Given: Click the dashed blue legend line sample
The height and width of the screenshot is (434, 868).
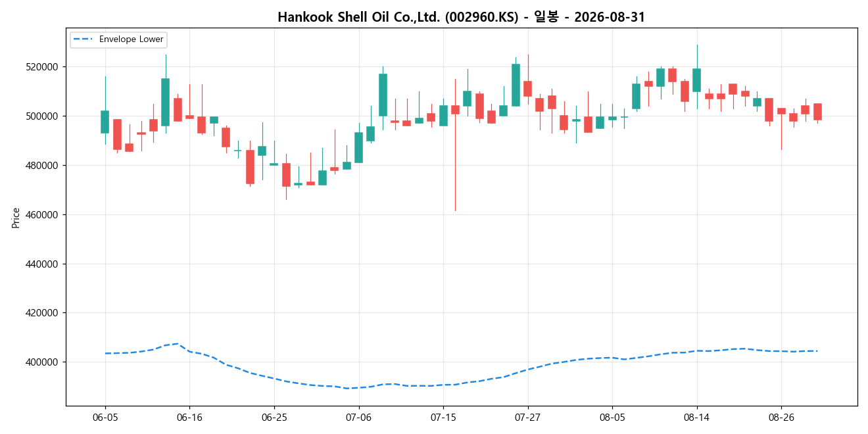Looking at the screenshot, I should pyautogui.click(x=84, y=39).
